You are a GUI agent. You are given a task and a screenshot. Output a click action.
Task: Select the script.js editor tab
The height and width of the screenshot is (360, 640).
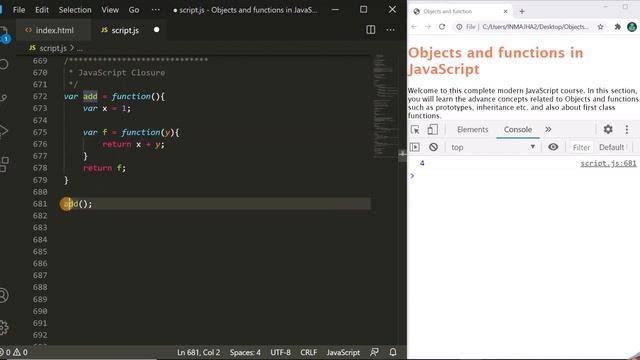point(125,30)
